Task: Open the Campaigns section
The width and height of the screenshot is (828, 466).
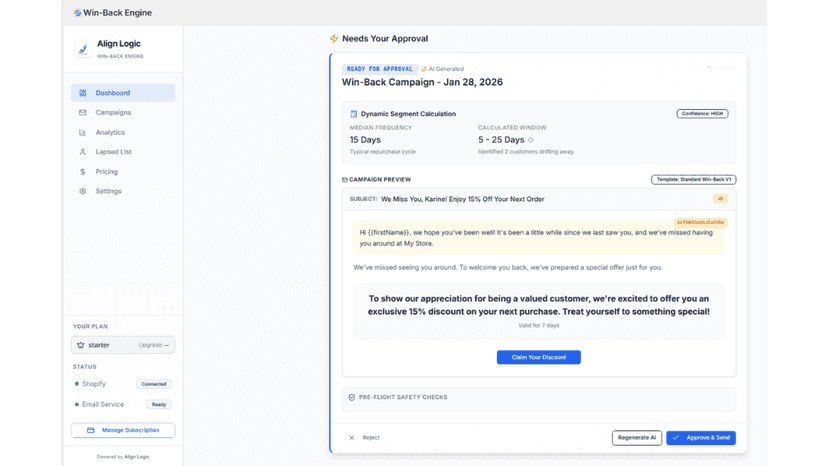Action: click(123, 113)
